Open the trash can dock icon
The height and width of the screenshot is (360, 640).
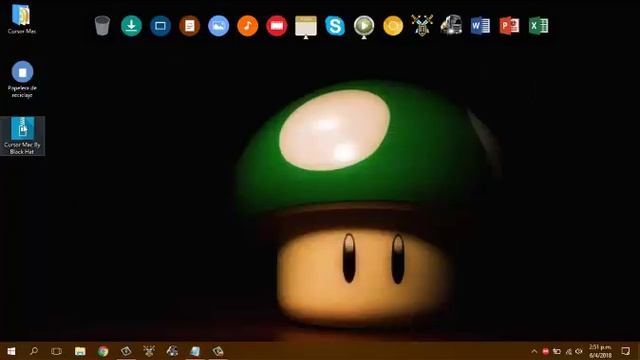(x=102, y=26)
